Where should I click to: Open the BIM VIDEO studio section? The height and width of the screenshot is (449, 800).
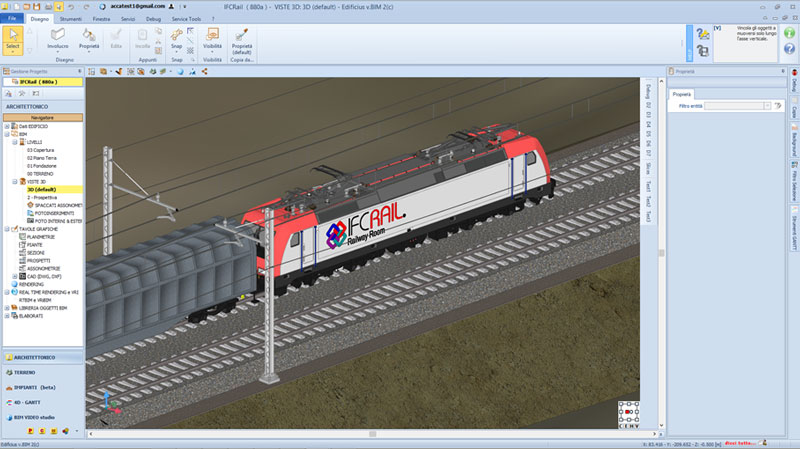click(x=43, y=417)
